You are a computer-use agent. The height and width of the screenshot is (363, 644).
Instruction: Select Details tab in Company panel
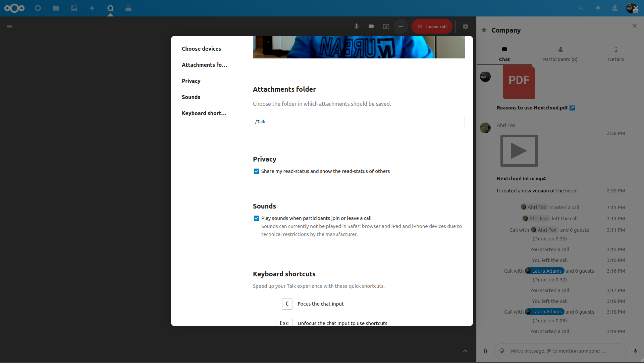pos(616,53)
